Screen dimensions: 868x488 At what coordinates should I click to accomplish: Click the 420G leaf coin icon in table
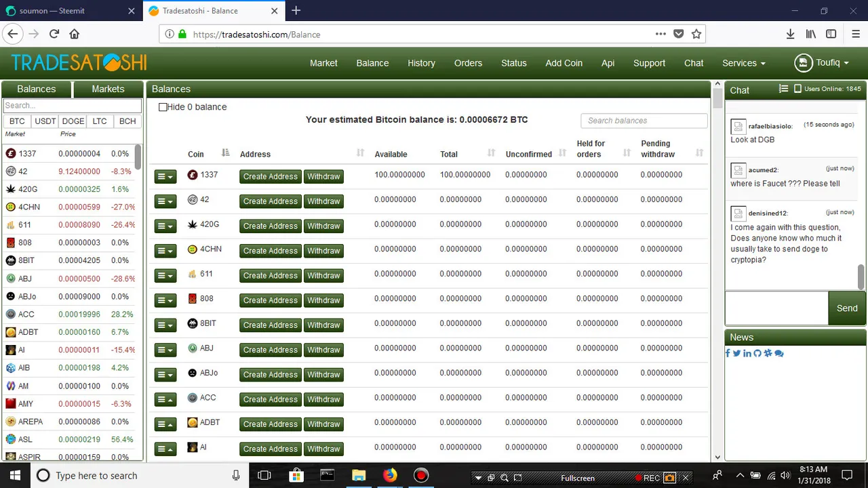193,224
